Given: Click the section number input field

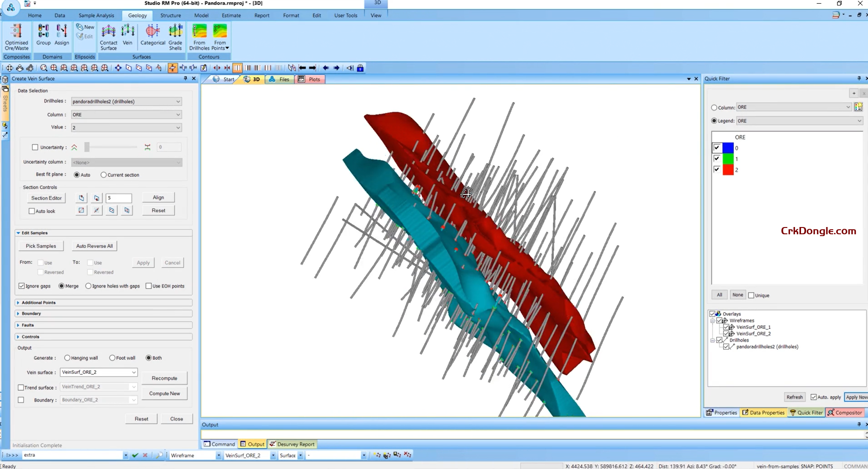Looking at the screenshot, I should [x=119, y=198].
